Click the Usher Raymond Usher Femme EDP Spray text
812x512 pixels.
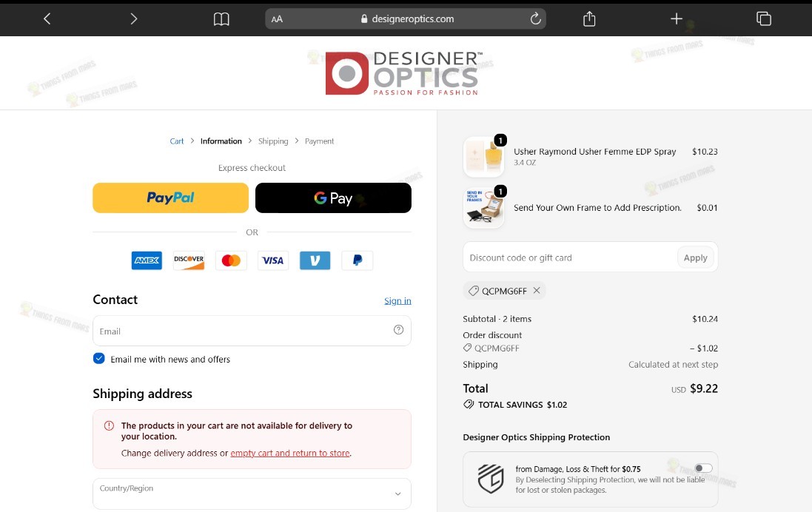594,152
